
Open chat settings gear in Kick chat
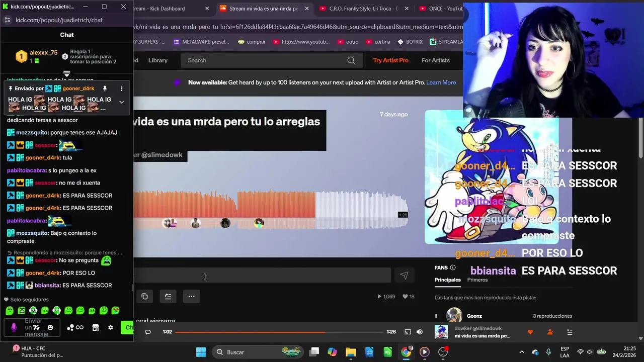111,327
